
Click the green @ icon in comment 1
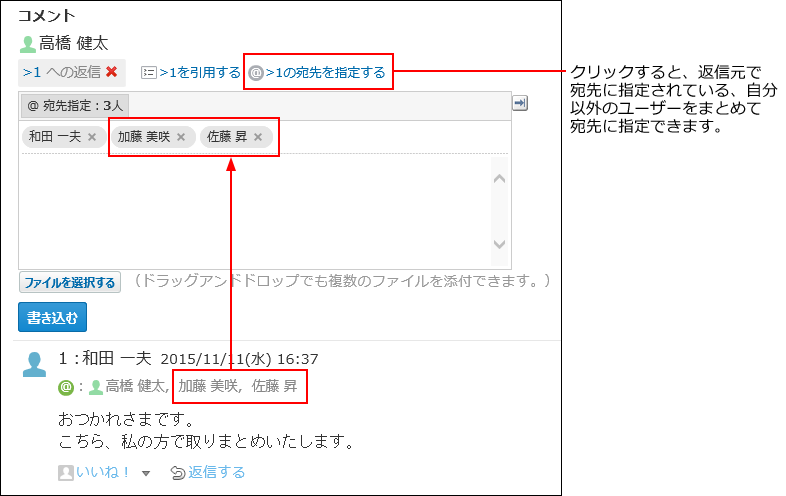pos(66,388)
